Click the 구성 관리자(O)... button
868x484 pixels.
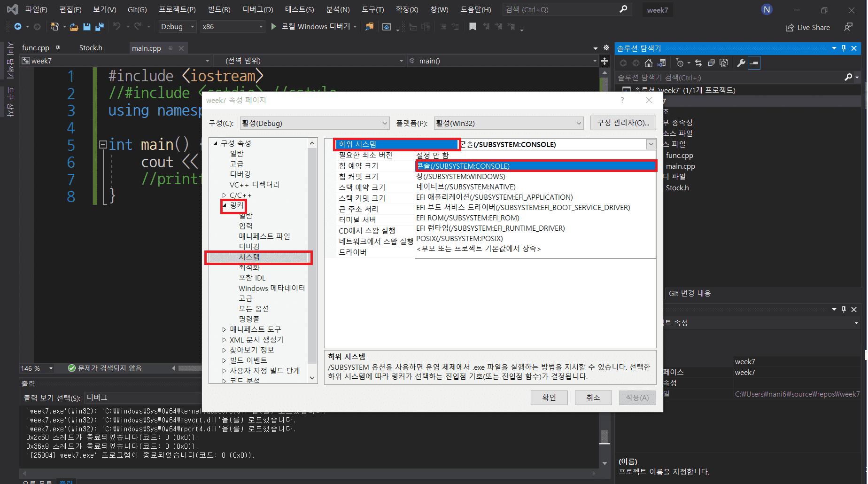(x=623, y=123)
